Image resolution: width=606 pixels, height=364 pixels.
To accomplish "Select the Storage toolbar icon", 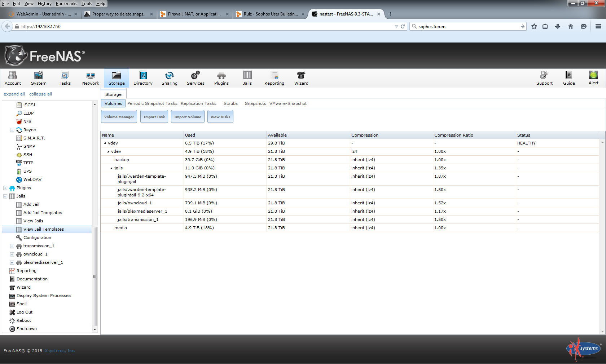I will click(117, 78).
